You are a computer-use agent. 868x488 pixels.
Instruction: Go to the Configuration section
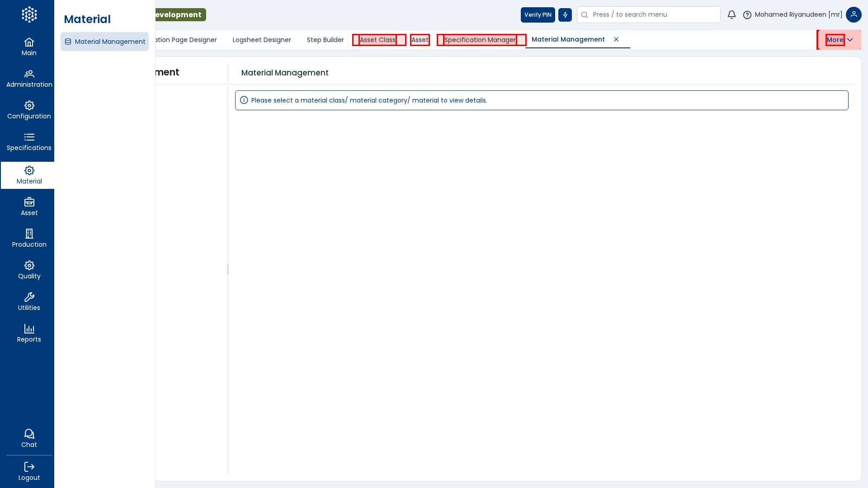pyautogui.click(x=29, y=110)
